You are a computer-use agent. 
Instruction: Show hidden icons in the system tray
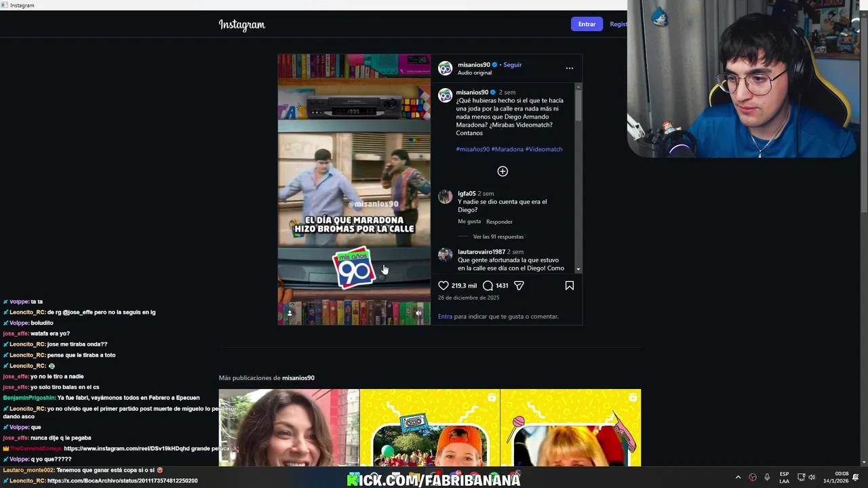(x=738, y=477)
